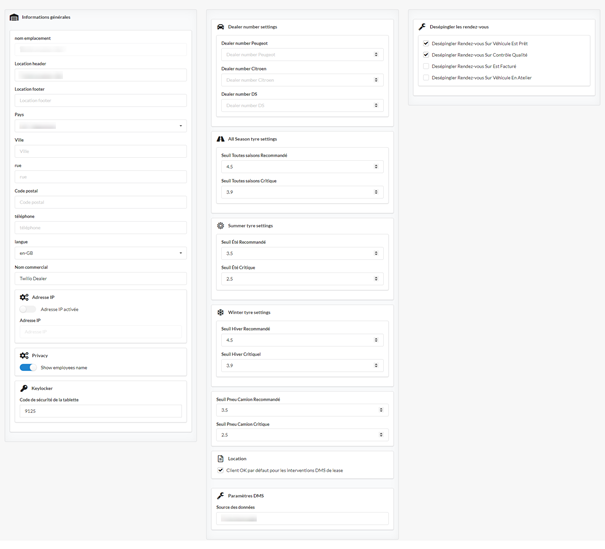Click the road icon for All Season tyre settings
Screen dimensions: 605x549
pos(220,139)
